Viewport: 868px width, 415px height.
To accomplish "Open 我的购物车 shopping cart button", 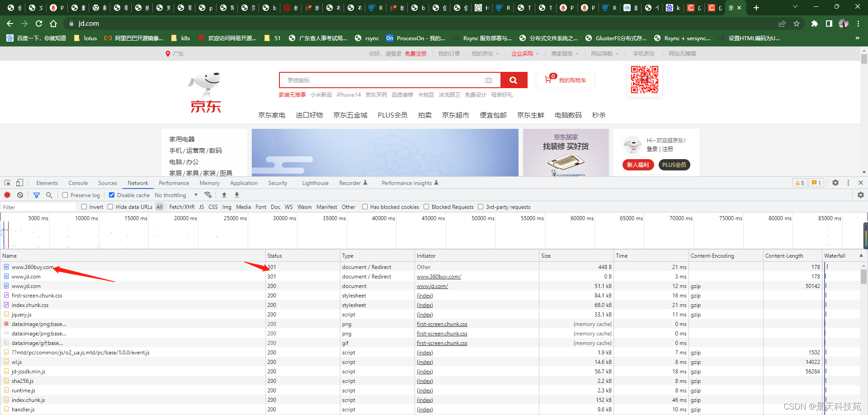I will pos(566,80).
